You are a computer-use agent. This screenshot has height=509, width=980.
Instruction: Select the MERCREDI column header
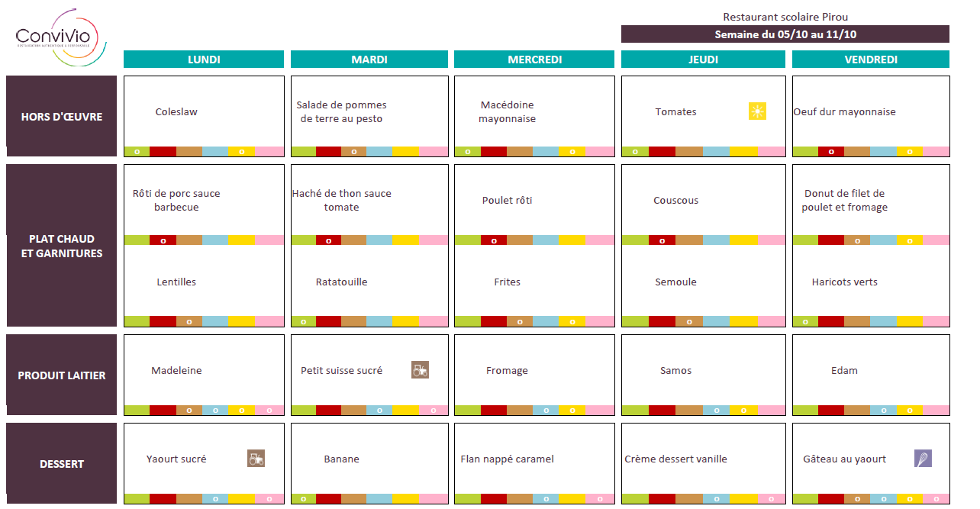[534, 59]
